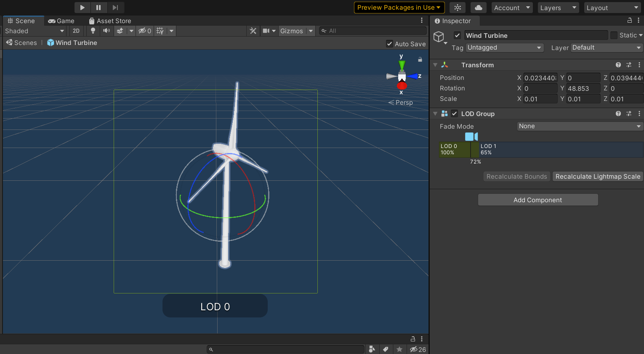Open the Layers dropdown in top bar
This screenshot has width=644, height=354.
click(558, 8)
